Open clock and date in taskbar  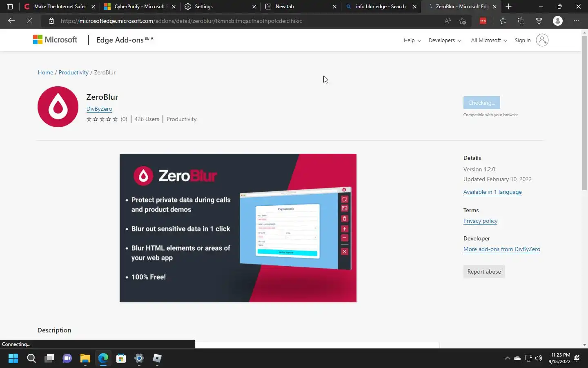(x=559, y=358)
